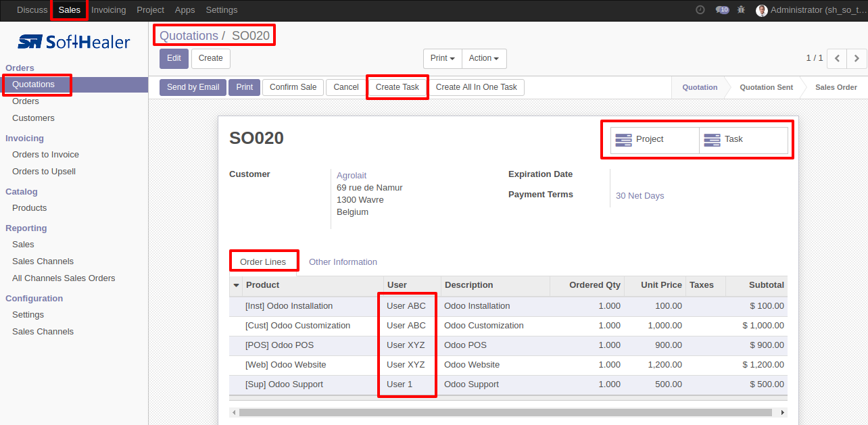Switch to the Other Information tab
The width and height of the screenshot is (868, 425).
[x=343, y=262]
